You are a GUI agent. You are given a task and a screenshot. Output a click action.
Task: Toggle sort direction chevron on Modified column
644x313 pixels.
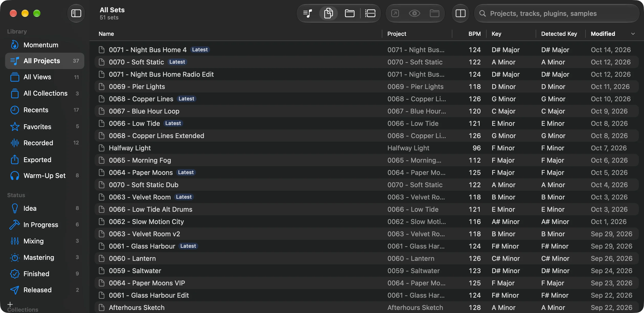point(633,34)
